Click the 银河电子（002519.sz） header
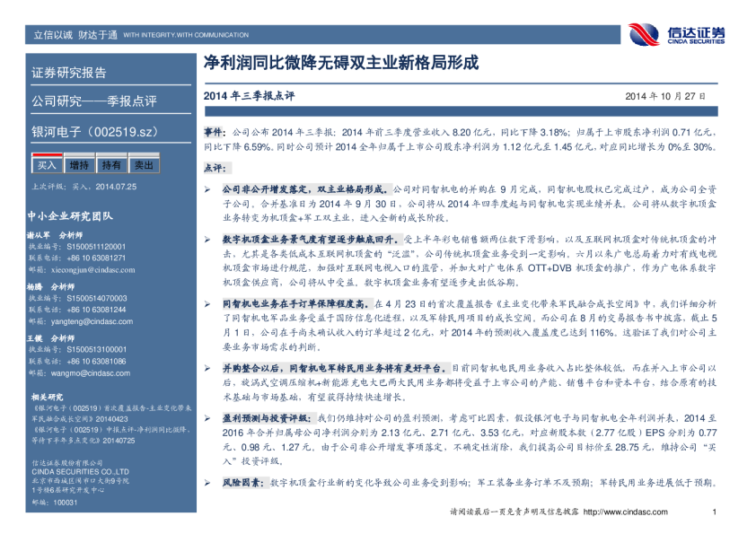 (x=98, y=132)
